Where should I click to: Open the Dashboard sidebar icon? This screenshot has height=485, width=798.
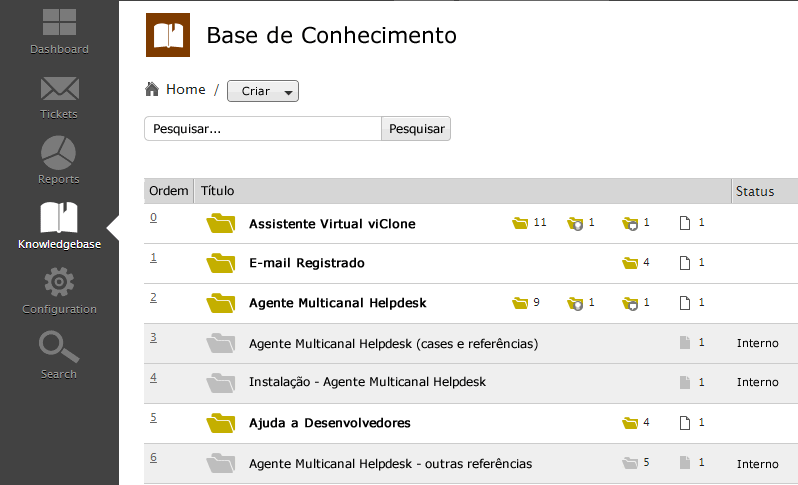coord(59,25)
